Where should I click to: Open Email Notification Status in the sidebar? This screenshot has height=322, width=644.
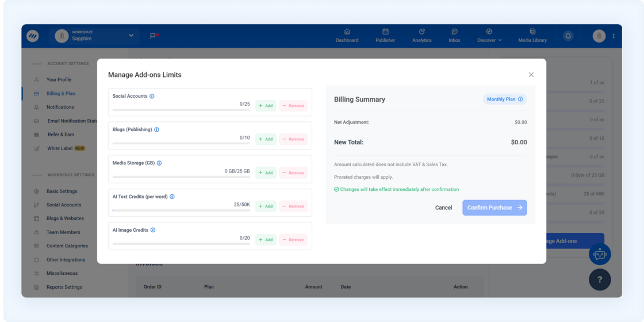click(72, 121)
